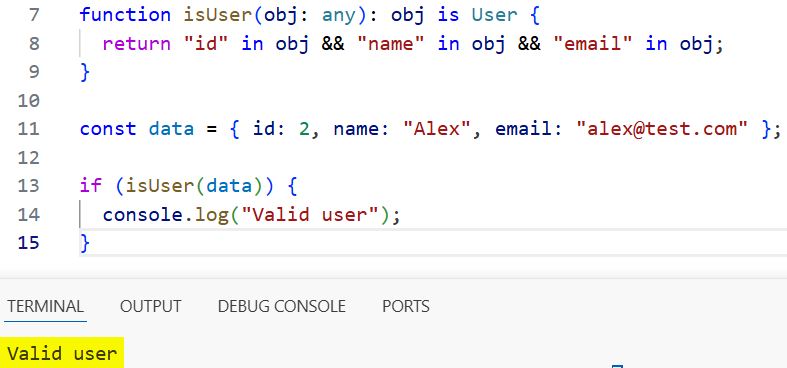The image size is (787, 368).
Task: Click line number 12 in the gutter
Action: point(28,158)
